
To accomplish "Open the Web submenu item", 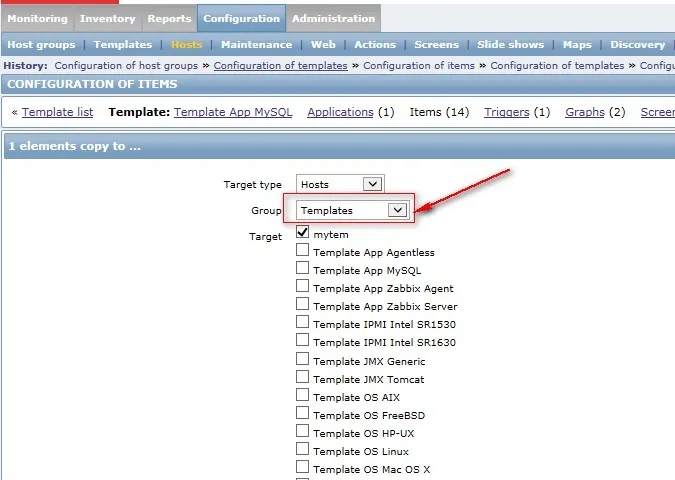I will click(323, 44).
